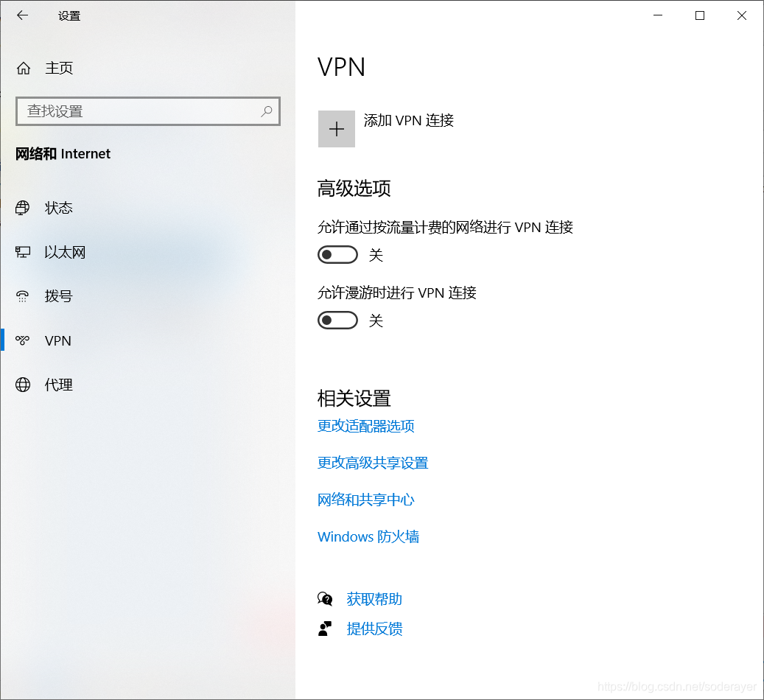Select the 设置 title bar label
This screenshot has width=764, height=700.
[69, 15]
